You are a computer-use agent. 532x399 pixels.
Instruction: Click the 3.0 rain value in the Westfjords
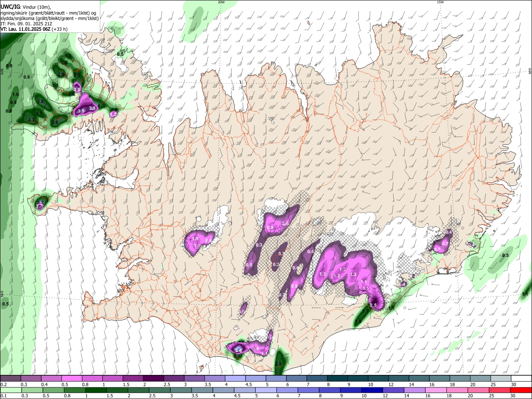(40, 101)
